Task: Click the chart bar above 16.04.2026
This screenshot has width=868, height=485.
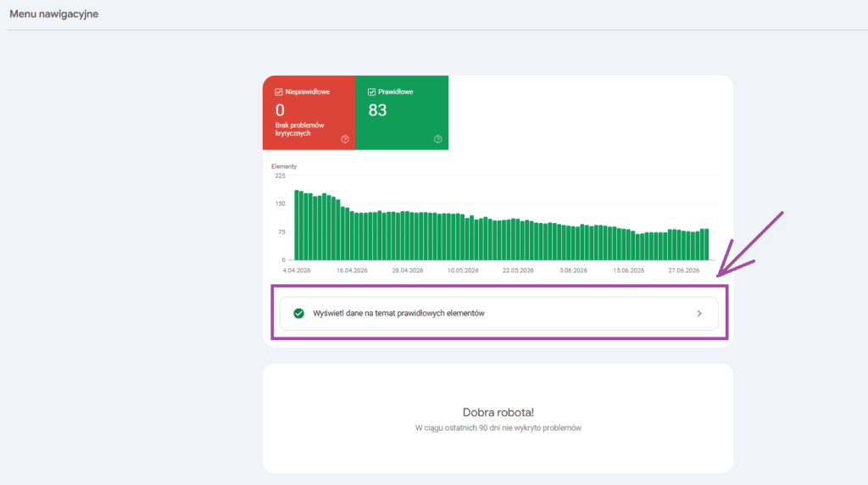Action: (x=352, y=236)
